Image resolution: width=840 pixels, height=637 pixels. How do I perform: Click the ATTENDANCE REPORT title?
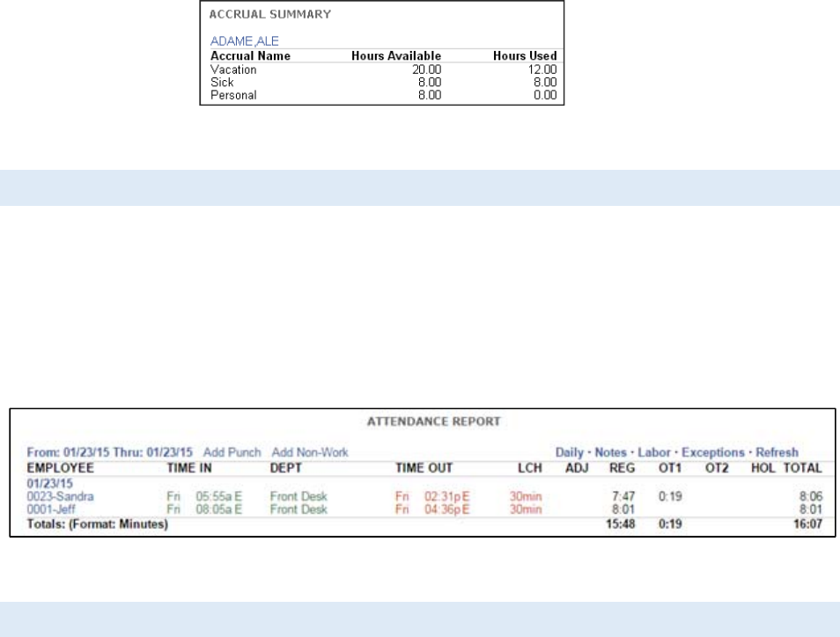pyautogui.click(x=433, y=421)
